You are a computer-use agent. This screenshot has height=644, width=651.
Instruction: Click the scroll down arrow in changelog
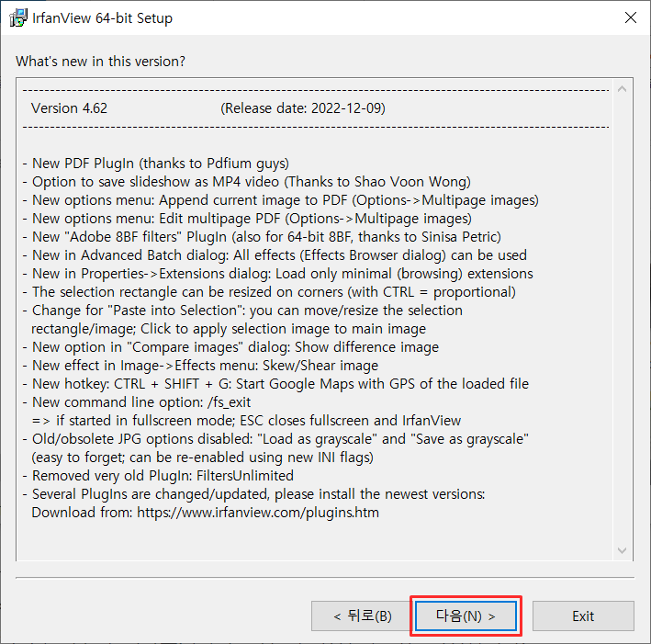pyautogui.click(x=622, y=550)
